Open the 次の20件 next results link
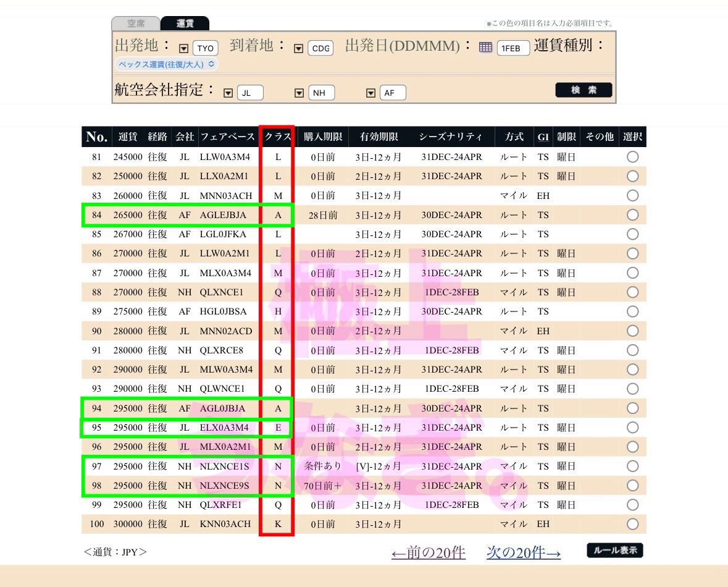728x587 pixels. pyautogui.click(x=523, y=553)
